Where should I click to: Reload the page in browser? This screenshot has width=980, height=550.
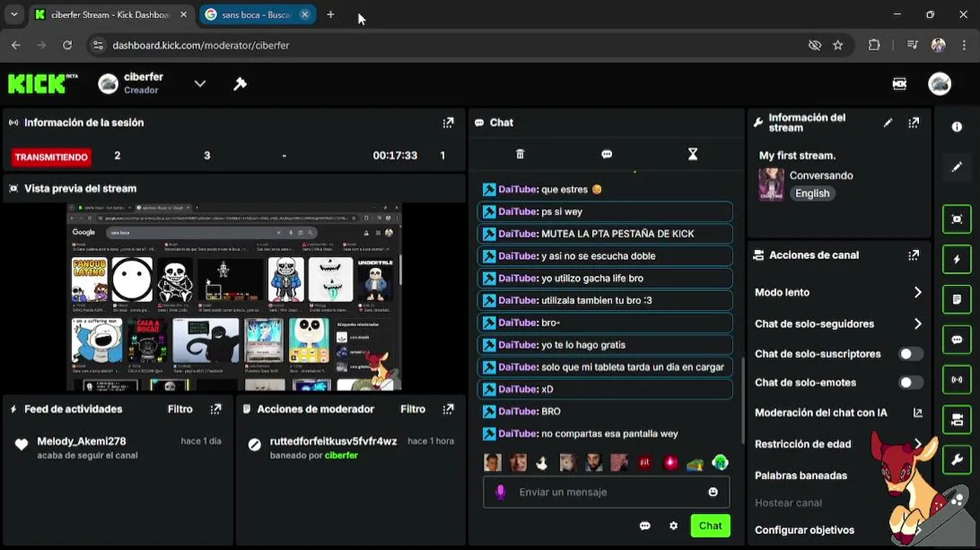[x=67, y=45]
